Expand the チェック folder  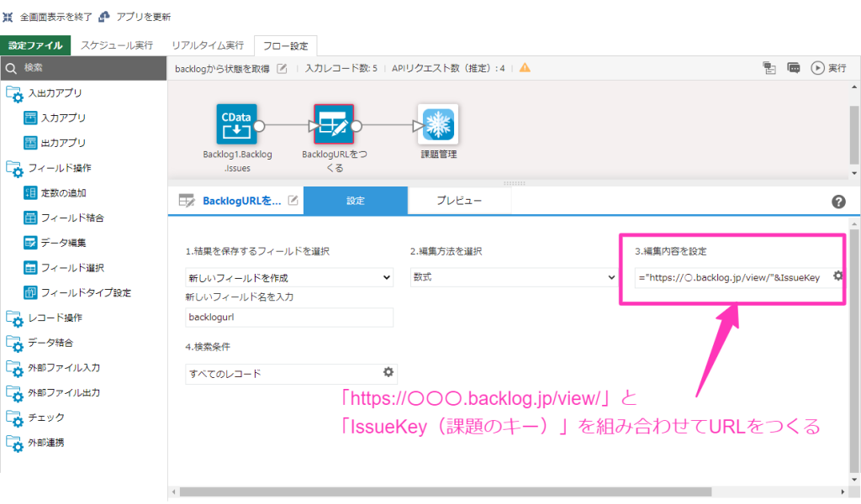(x=14, y=418)
